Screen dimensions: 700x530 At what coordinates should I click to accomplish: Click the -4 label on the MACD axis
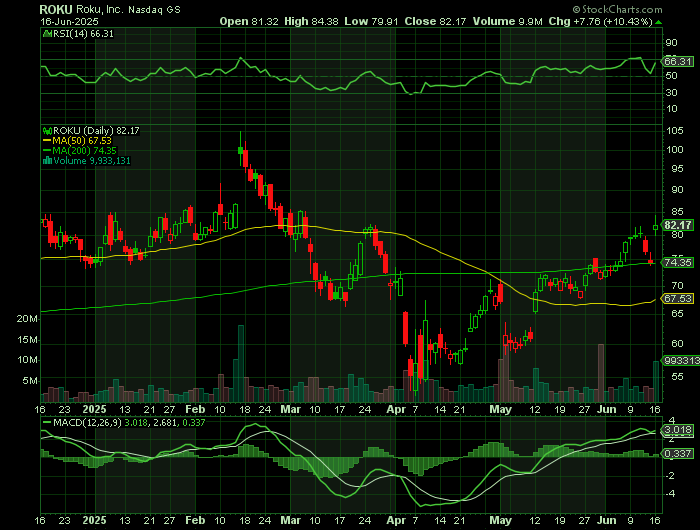click(670, 494)
